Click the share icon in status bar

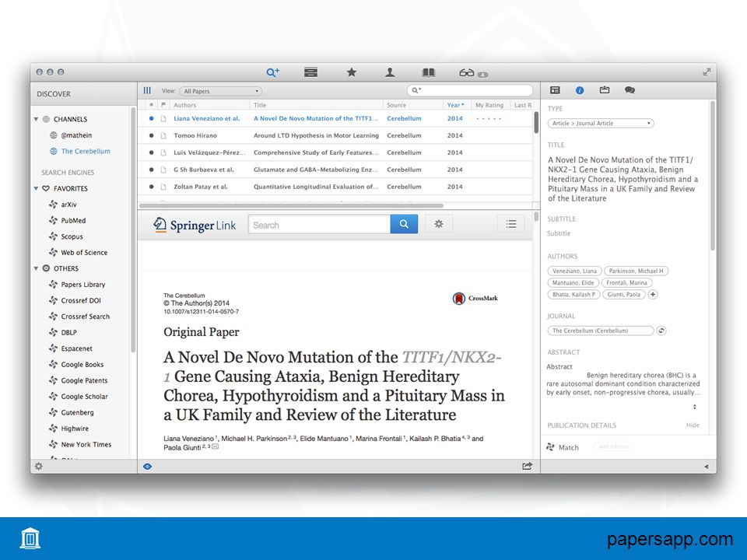[527, 466]
